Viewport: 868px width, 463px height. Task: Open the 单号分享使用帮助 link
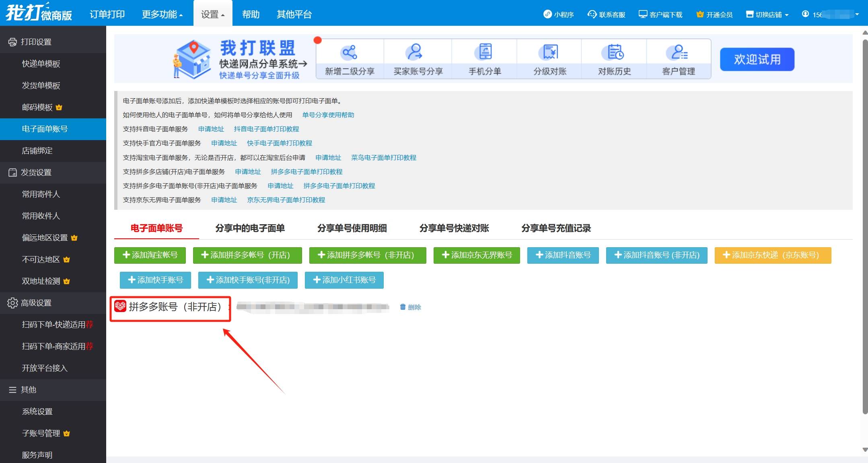point(328,115)
